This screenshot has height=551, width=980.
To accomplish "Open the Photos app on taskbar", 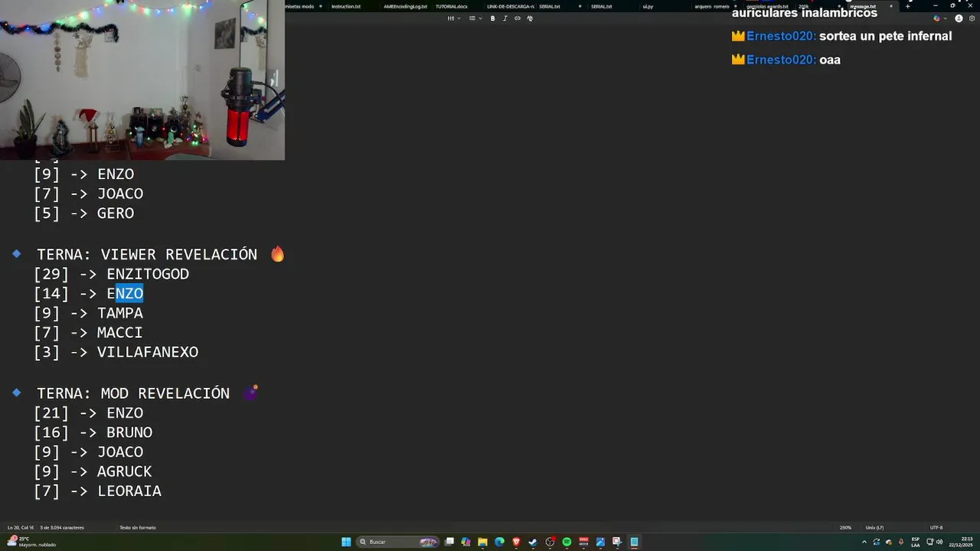I will [600, 542].
